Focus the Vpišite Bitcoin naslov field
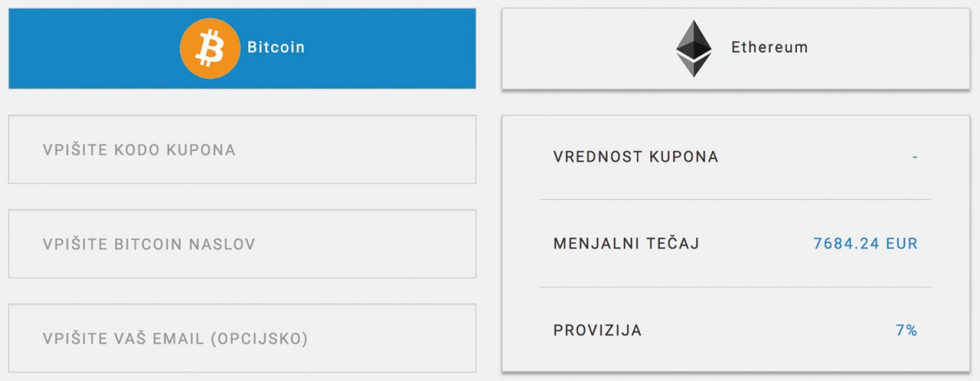The width and height of the screenshot is (980, 381). click(242, 244)
